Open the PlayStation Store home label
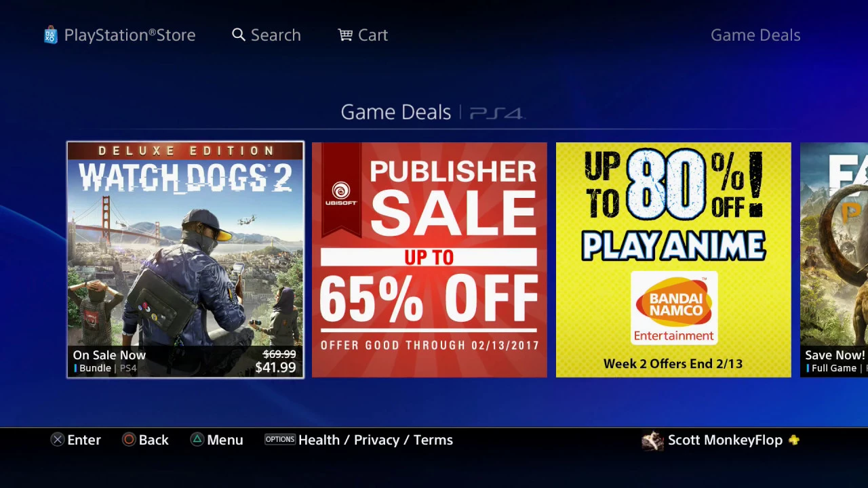The width and height of the screenshot is (868, 488). point(130,35)
